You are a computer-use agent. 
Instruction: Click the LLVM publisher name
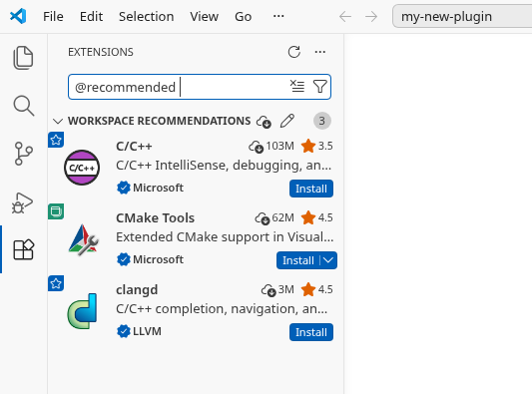click(147, 331)
